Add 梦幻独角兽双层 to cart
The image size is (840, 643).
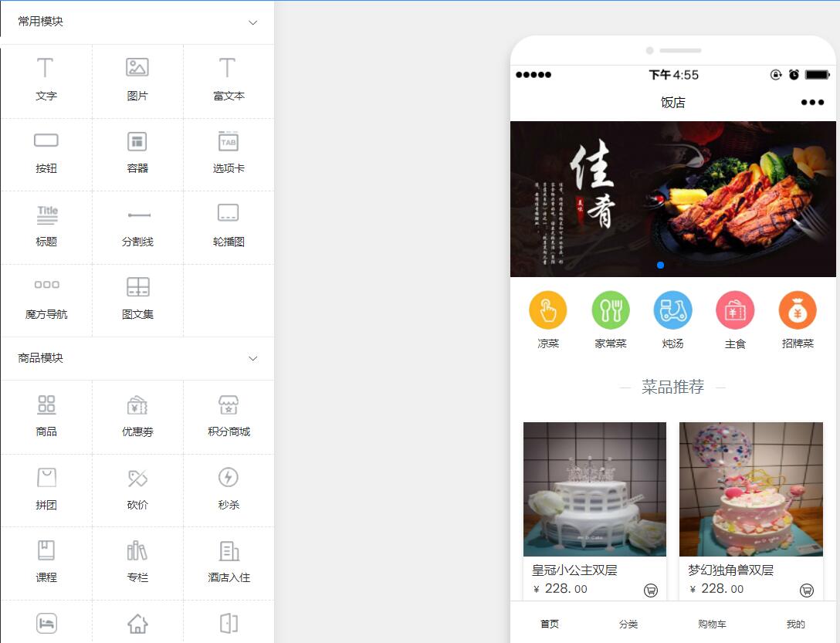806,591
